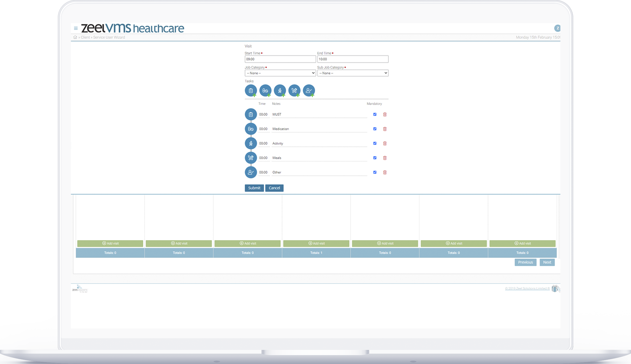Uncheck Mandatory for the MUST task

pyautogui.click(x=375, y=114)
